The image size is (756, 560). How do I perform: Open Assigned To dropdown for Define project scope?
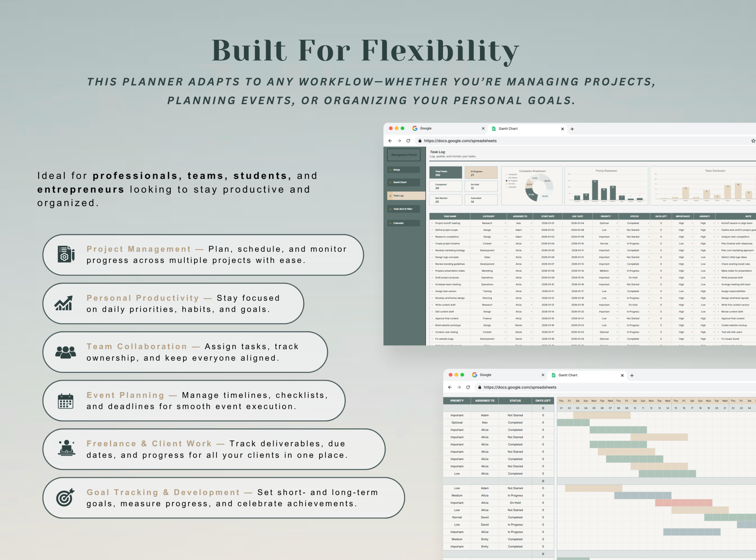[x=531, y=230]
